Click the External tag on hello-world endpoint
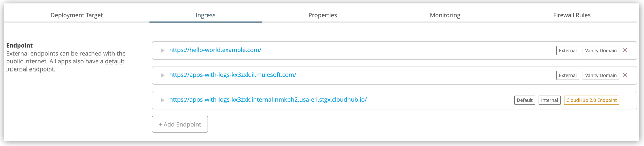644x146 pixels. tap(568, 50)
